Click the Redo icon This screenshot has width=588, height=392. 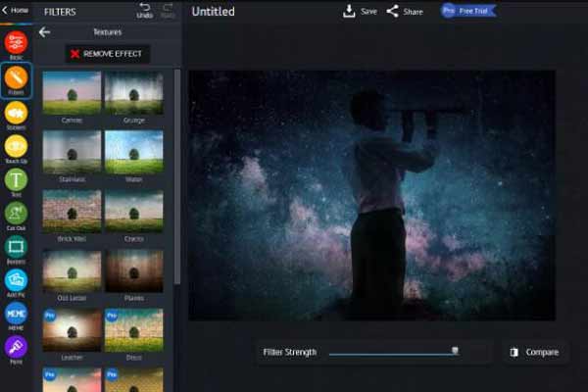(x=168, y=11)
